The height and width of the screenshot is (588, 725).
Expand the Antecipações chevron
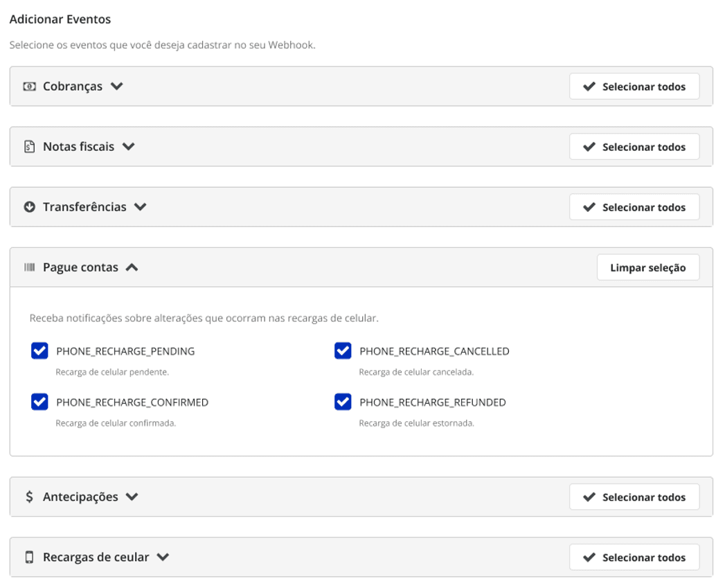[x=132, y=497]
